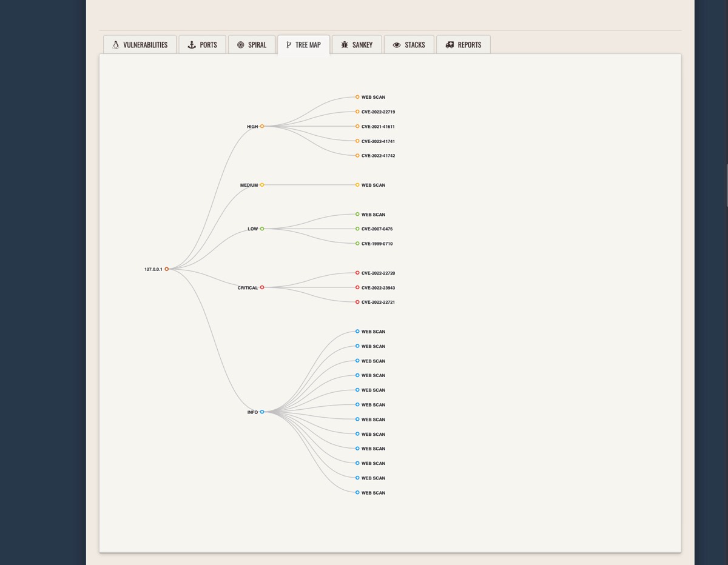The width and height of the screenshot is (728, 565).
Task: Click the CVE-2022-41742 leaf
Action: [375, 156]
